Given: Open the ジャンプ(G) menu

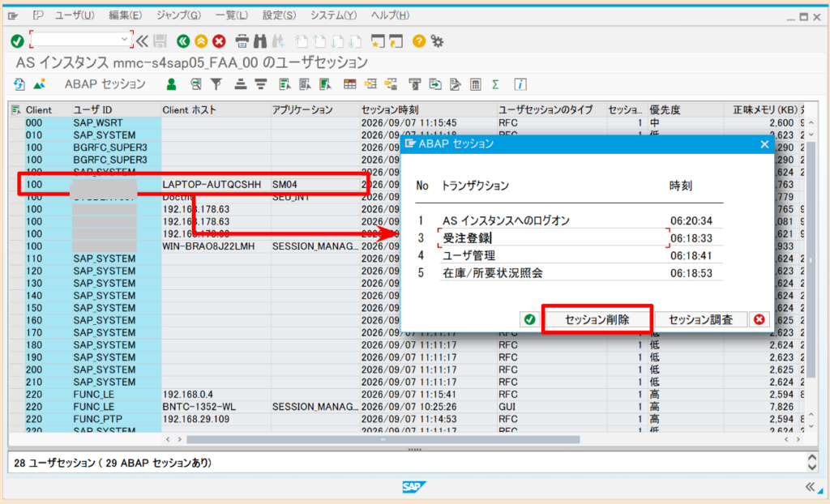Looking at the screenshot, I should 178,15.
